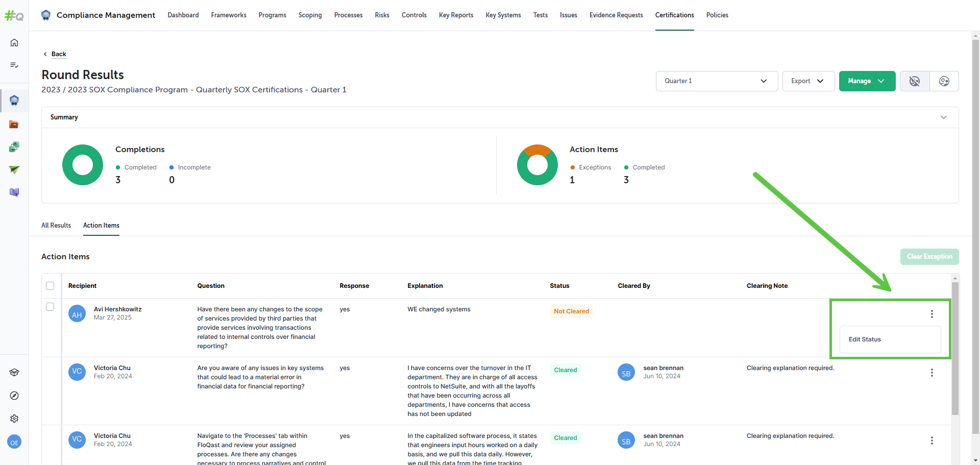Image resolution: width=980 pixels, height=465 pixels.
Task: Open the Tests nav item
Action: (541, 15)
